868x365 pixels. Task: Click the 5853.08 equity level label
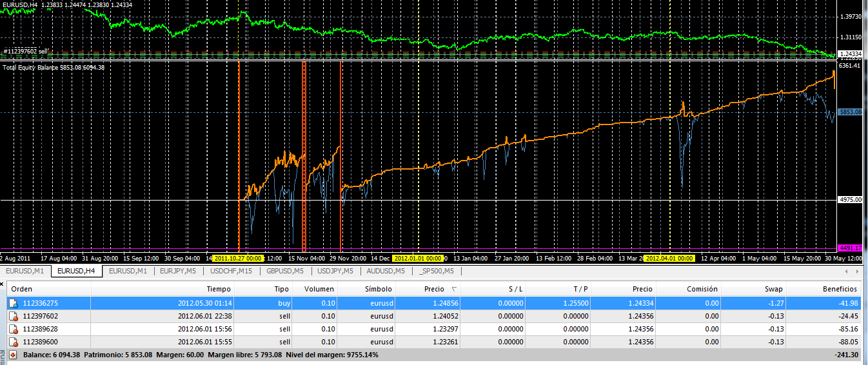pyautogui.click(x=851, y=112)
